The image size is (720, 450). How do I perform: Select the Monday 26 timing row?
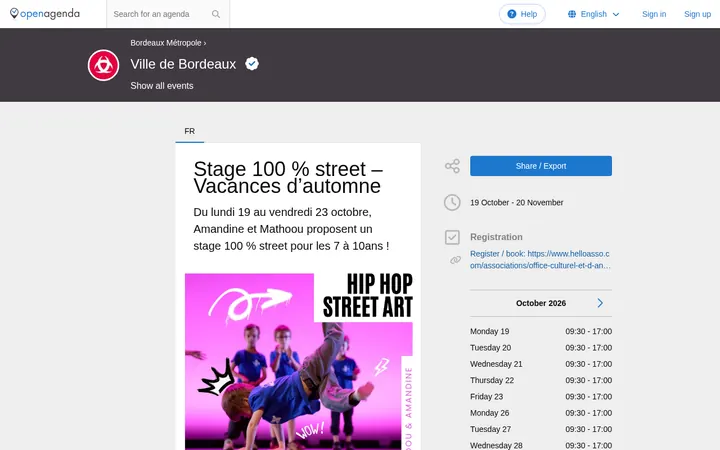[540, 413]
